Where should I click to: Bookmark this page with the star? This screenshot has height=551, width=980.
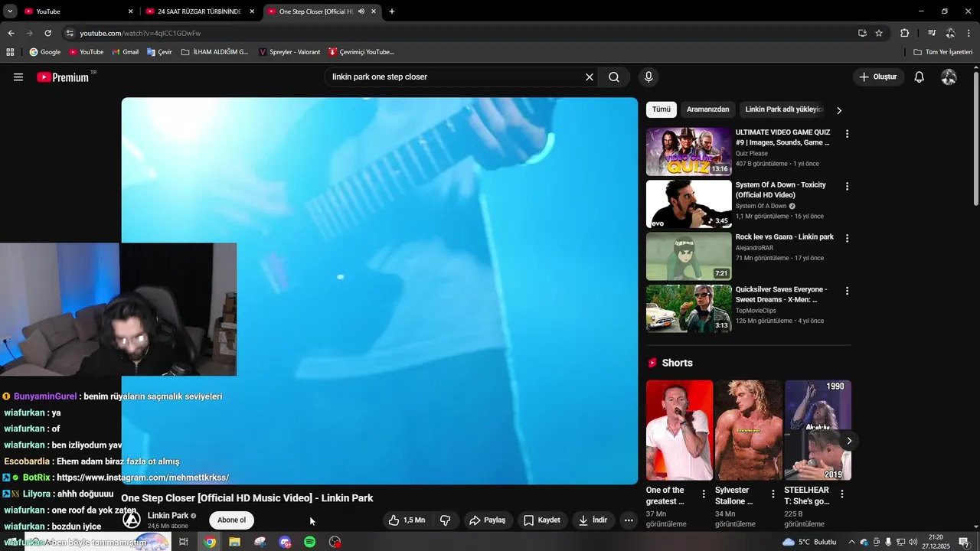(x=879, y=33)
